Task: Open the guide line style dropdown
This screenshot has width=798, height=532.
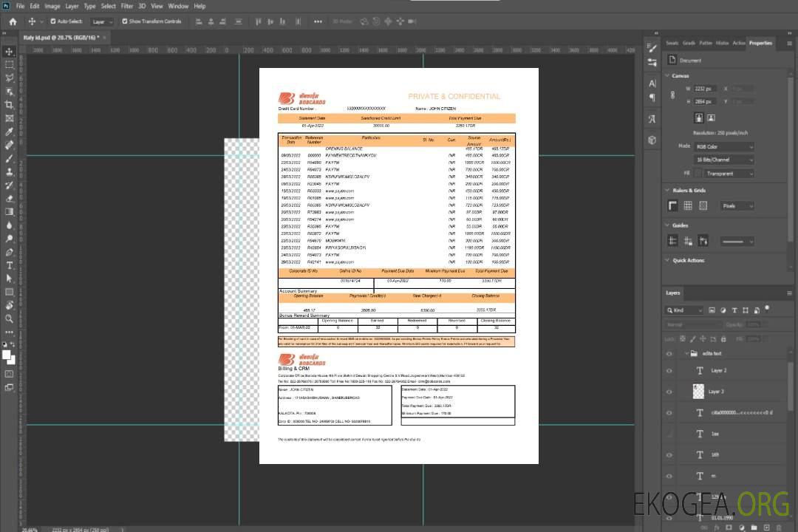Action: click(x=737, y=242)
